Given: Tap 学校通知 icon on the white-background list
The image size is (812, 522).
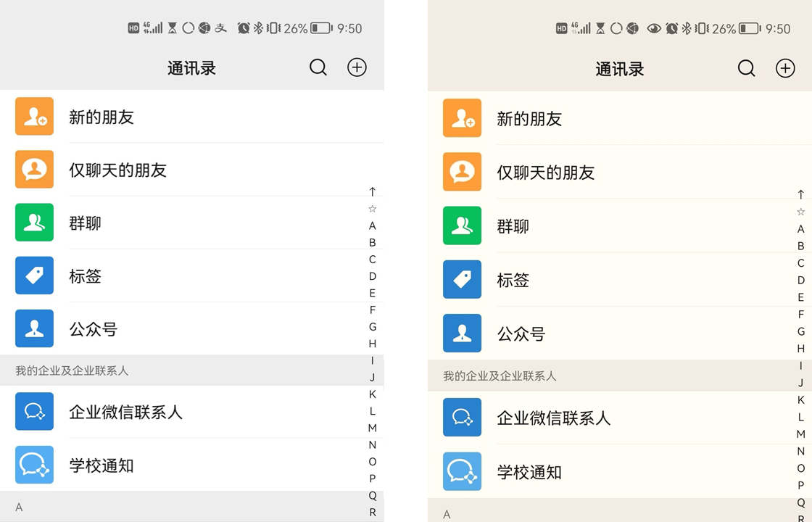Looking at the screenshot, I should (34, 465).
